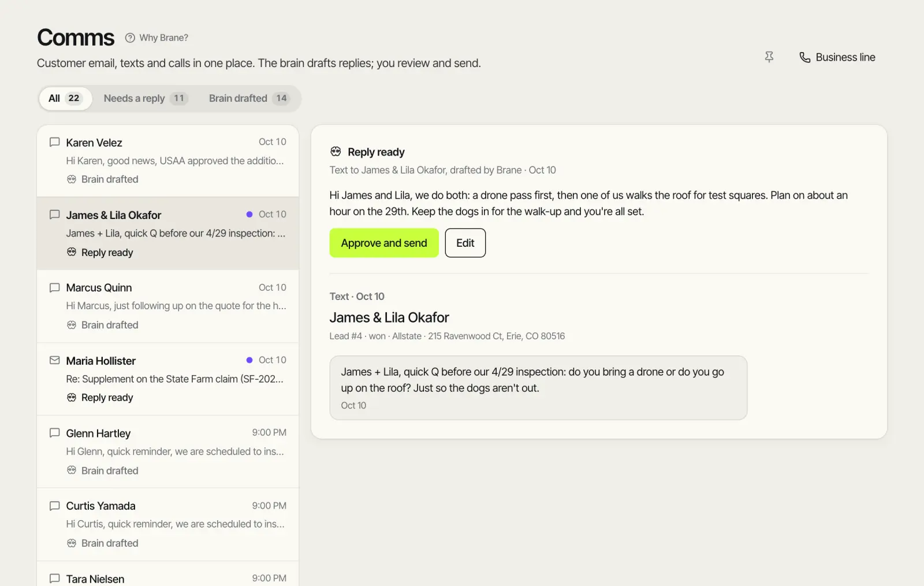Click brain icon under Marcus Quinn message
The height and width of the screenshot is (586, 924).
72,325
